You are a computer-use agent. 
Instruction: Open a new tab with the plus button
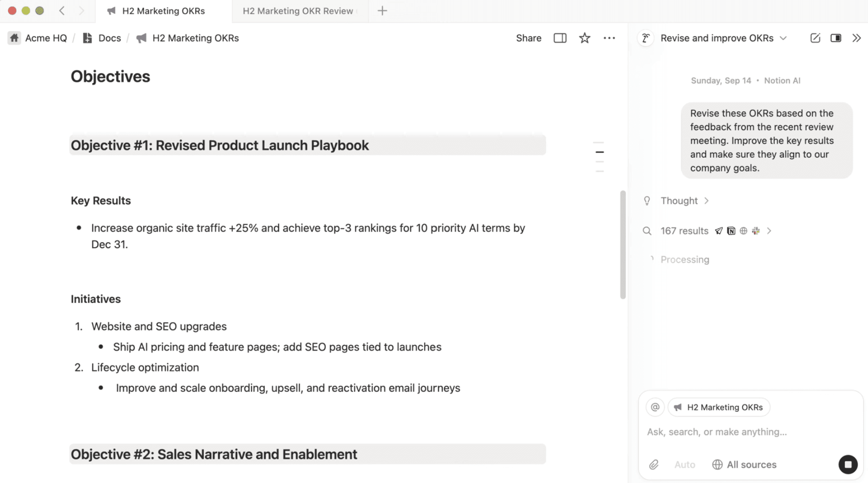(x=382, y=10)
